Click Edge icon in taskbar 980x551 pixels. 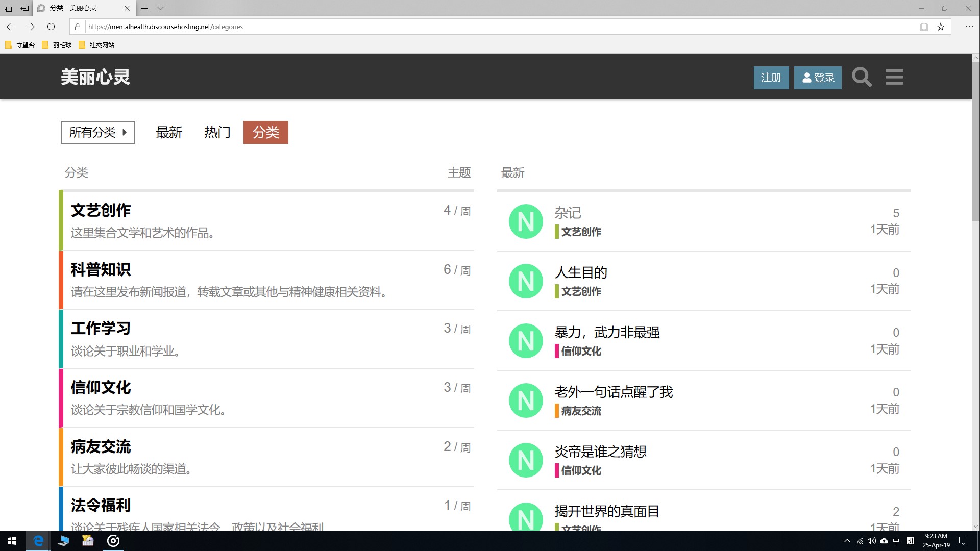point(38,541)
